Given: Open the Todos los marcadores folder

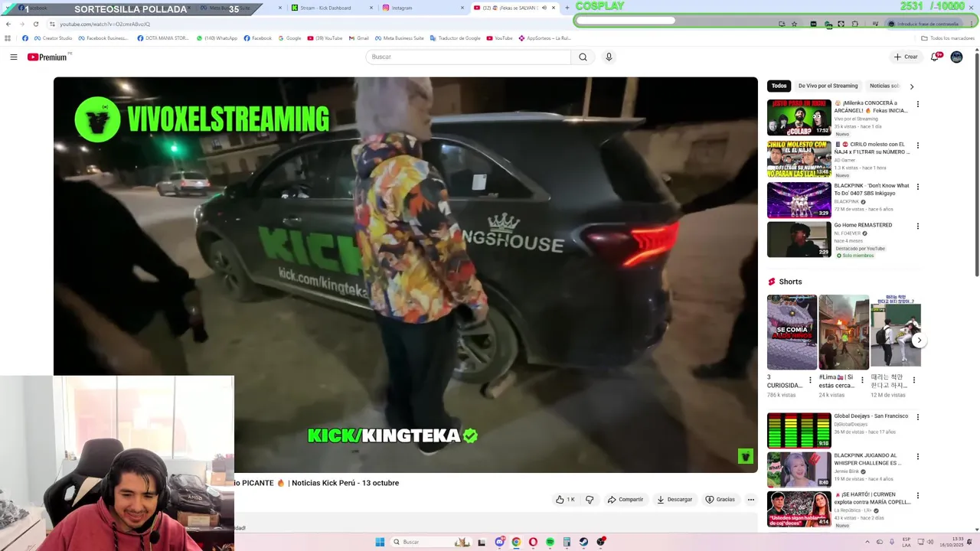Looking at the screenshot, I should pyautogui.click(x=948, y=38).
